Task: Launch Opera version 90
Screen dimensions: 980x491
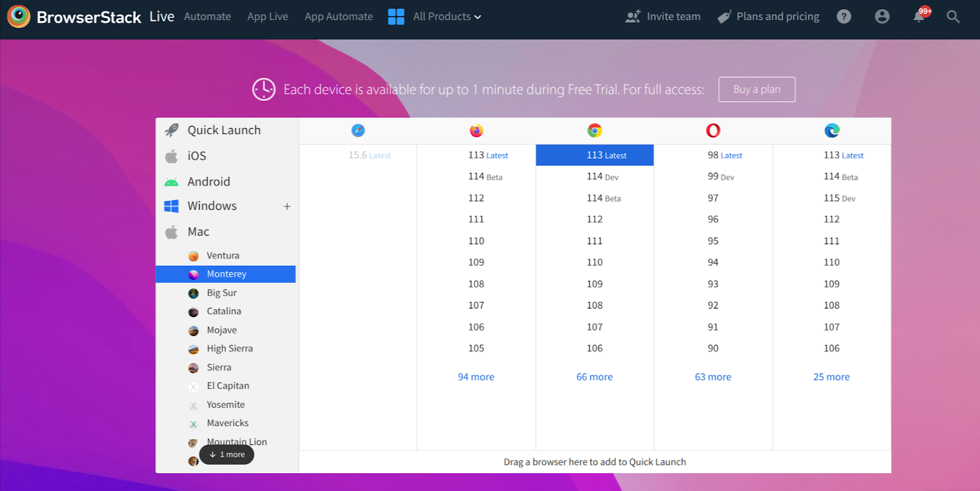Action: [713, 348]
